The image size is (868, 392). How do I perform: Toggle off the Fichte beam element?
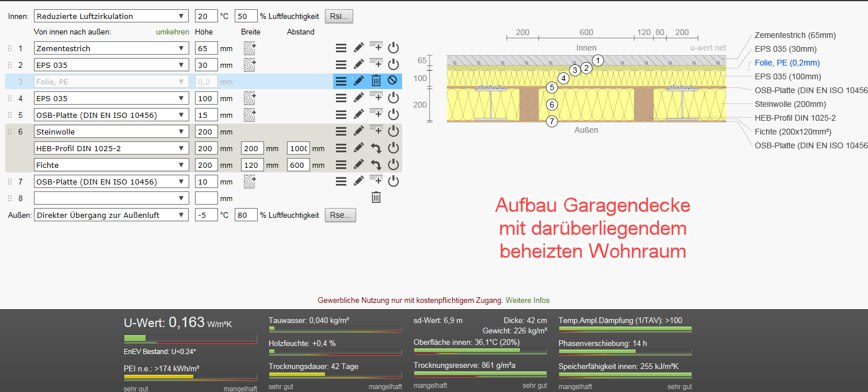click(393, 165)
